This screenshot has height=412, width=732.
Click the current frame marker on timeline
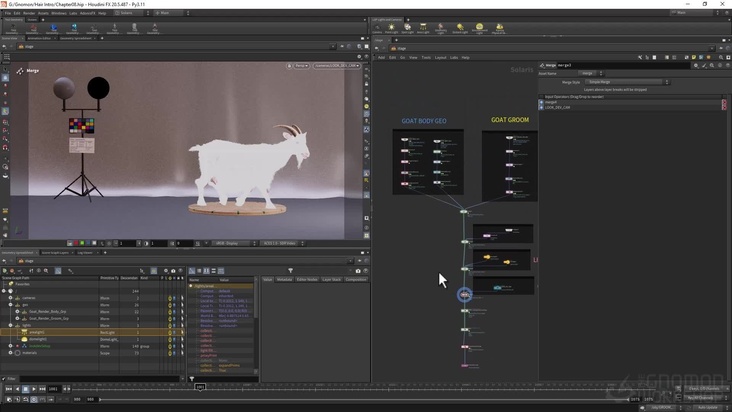point(200,387)
